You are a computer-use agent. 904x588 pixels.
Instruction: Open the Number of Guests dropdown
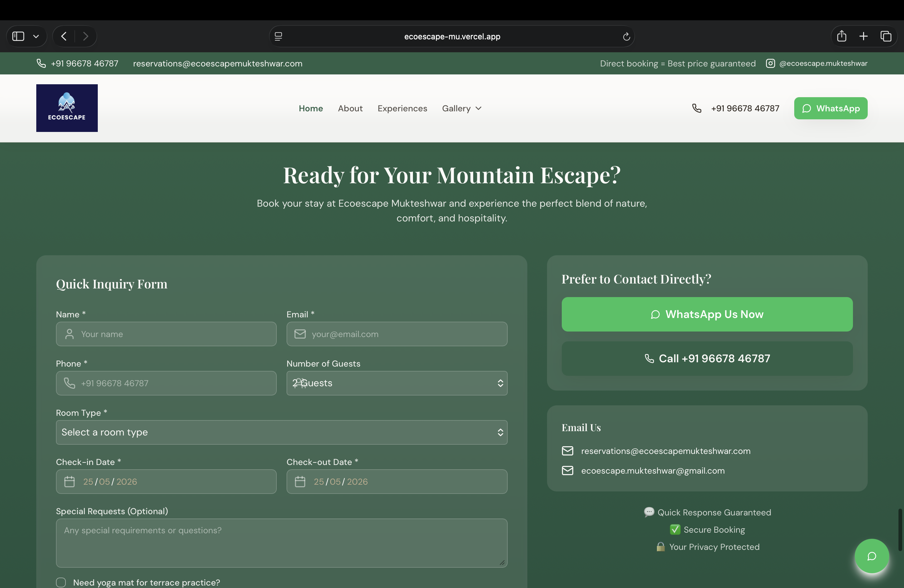coord(397,383)
